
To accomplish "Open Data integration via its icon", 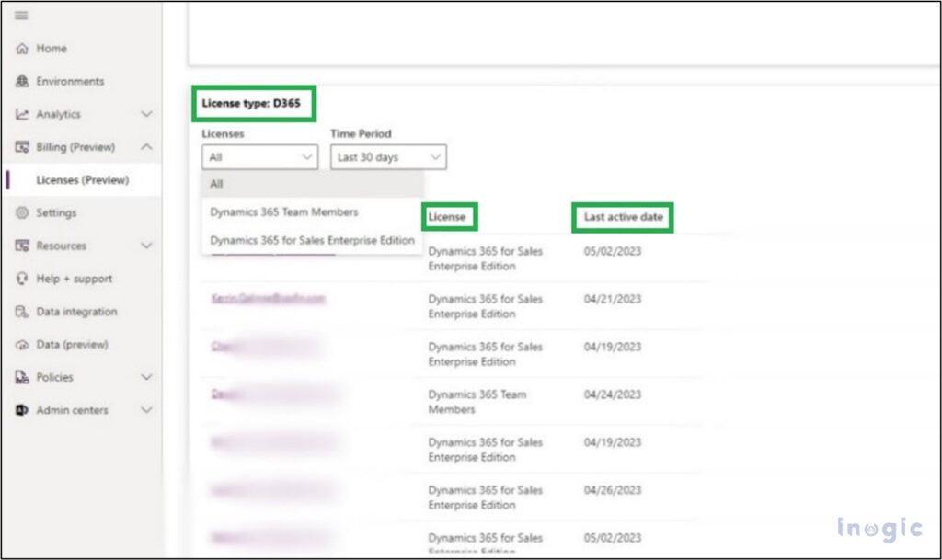I will click(22, 312).
